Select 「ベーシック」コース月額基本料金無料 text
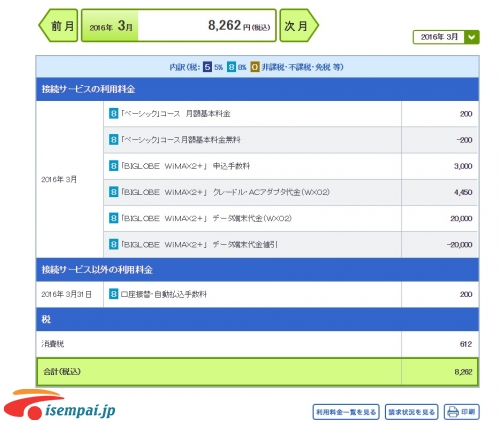Screen dimensions: 500x422 click(x=180, y=140)
